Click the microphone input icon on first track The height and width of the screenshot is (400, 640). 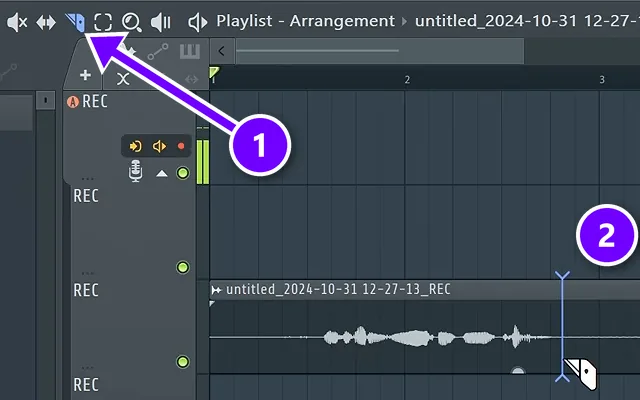pos(136,171)
